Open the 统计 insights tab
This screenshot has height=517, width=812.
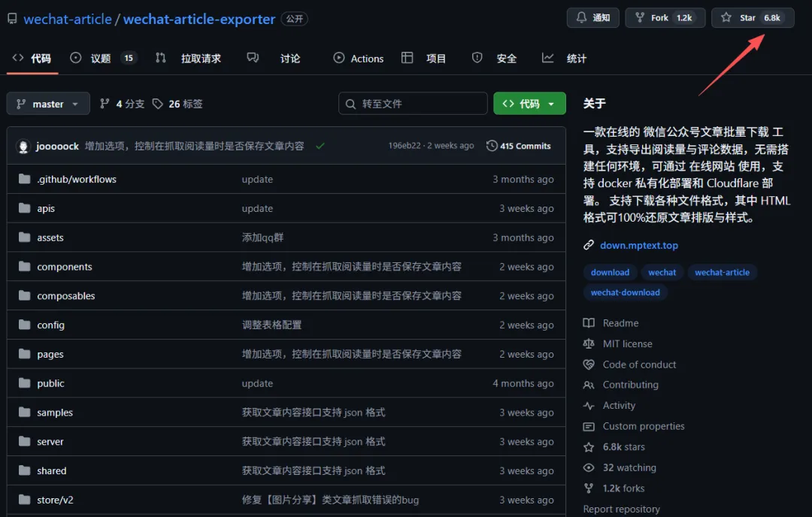[x=564, y=59]
